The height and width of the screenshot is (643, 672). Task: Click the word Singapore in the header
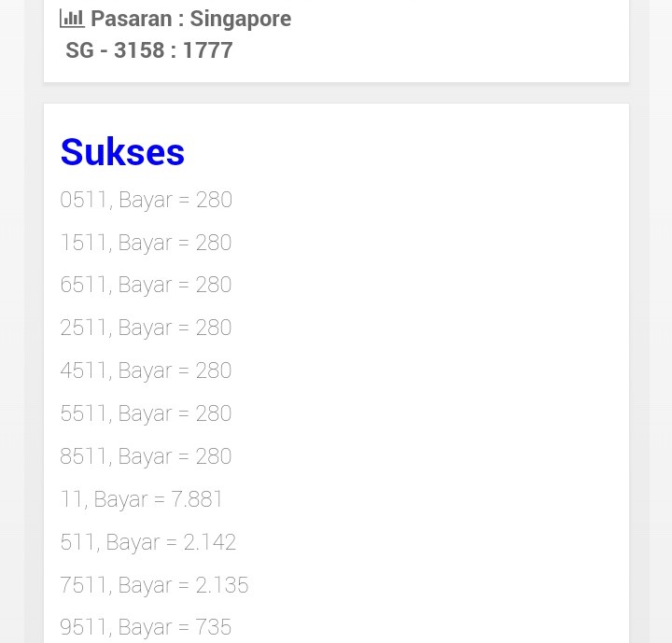pyautogui.click(x=241, y=19)
